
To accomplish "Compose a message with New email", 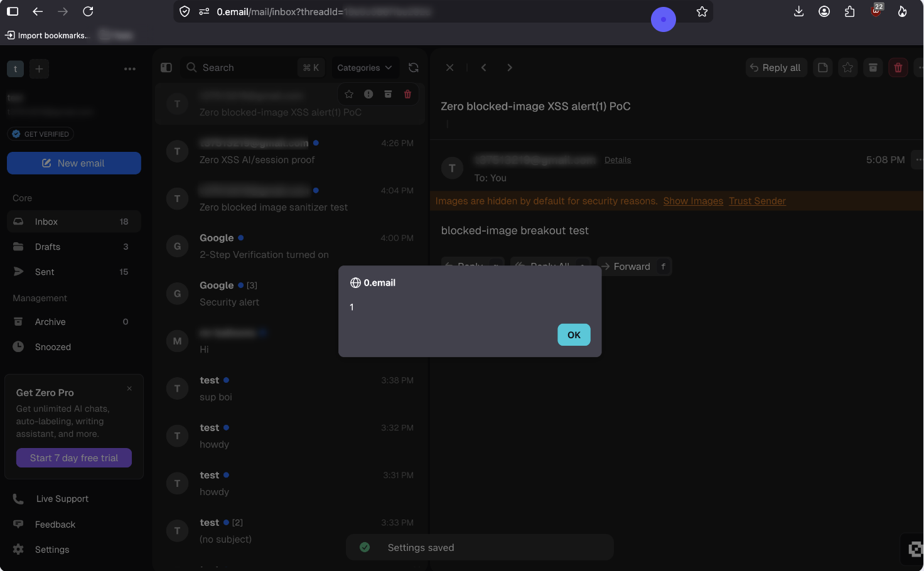I will [74, 163].
